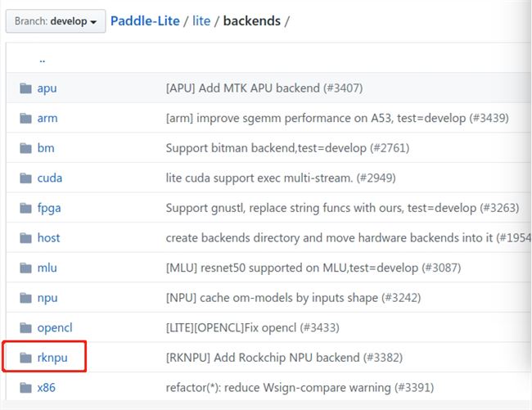Open the Branch: develop dropdown
Image resolution: width=532 pixels, height=410 pixels.
pos(56,21)
